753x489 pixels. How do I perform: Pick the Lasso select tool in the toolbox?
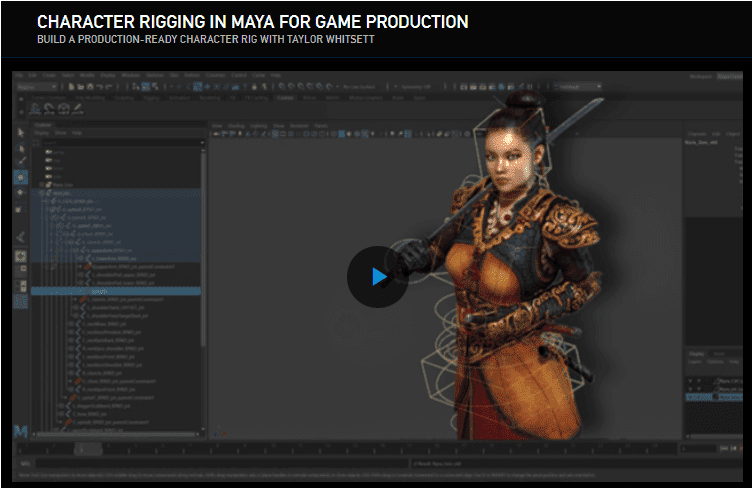point(22,147)
